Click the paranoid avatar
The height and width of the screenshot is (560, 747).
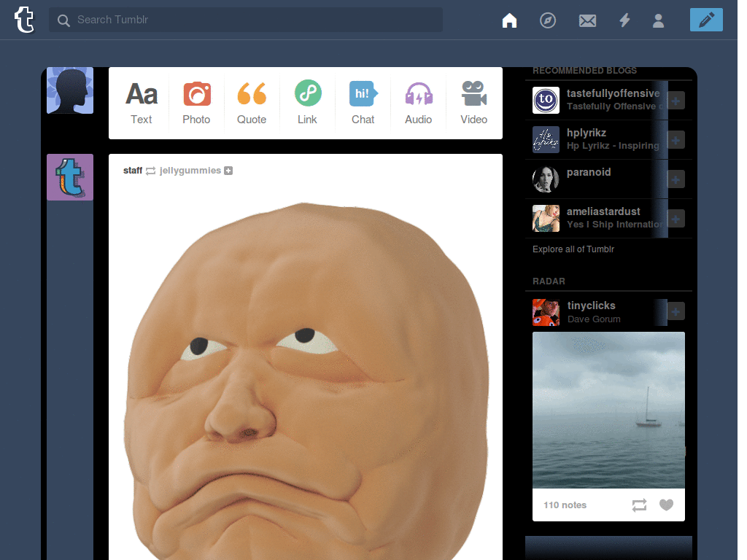click(546, 179)
